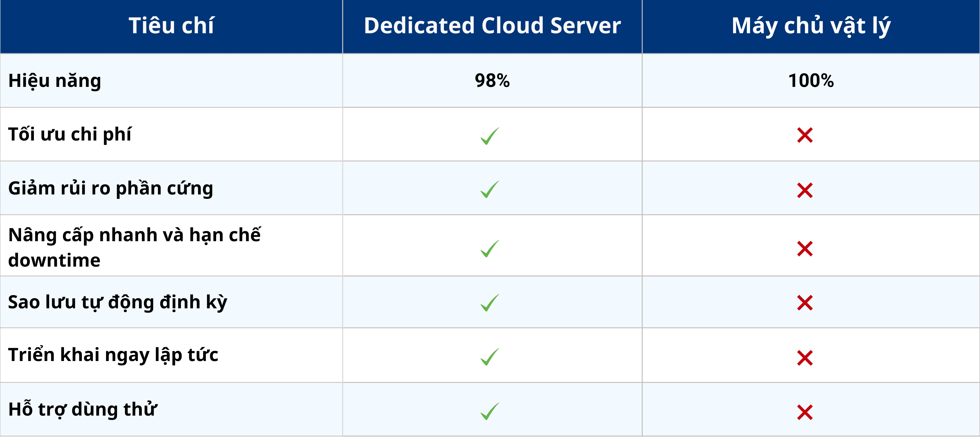
Task: Click green checkmark for Hỗ trợ dùng thử
Action: tap(489, 411)
